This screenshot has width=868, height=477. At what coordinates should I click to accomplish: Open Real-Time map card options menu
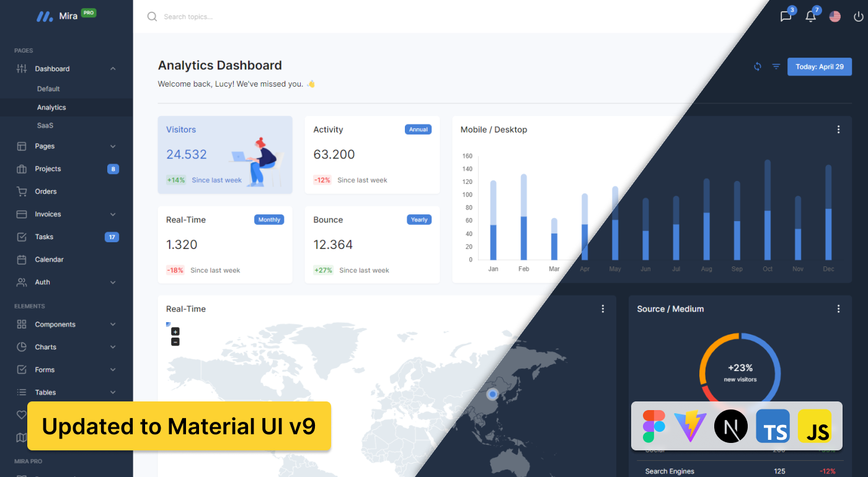click(603, 309)
